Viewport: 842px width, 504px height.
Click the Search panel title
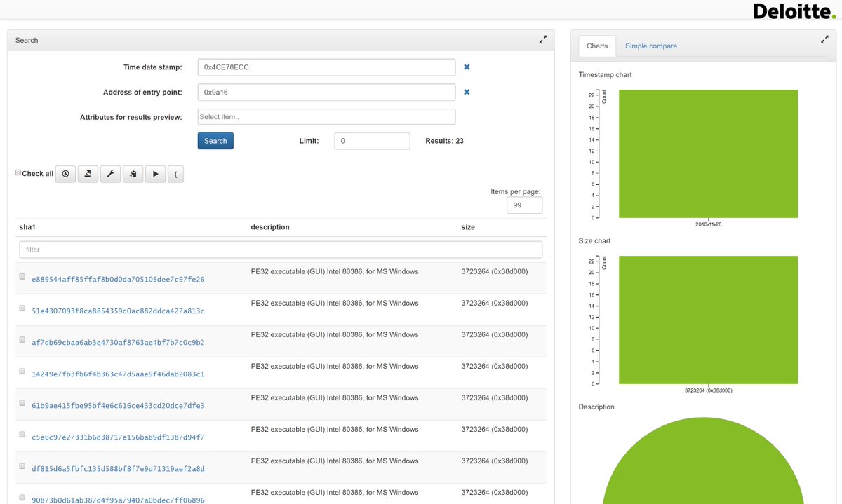pos(27,40)
